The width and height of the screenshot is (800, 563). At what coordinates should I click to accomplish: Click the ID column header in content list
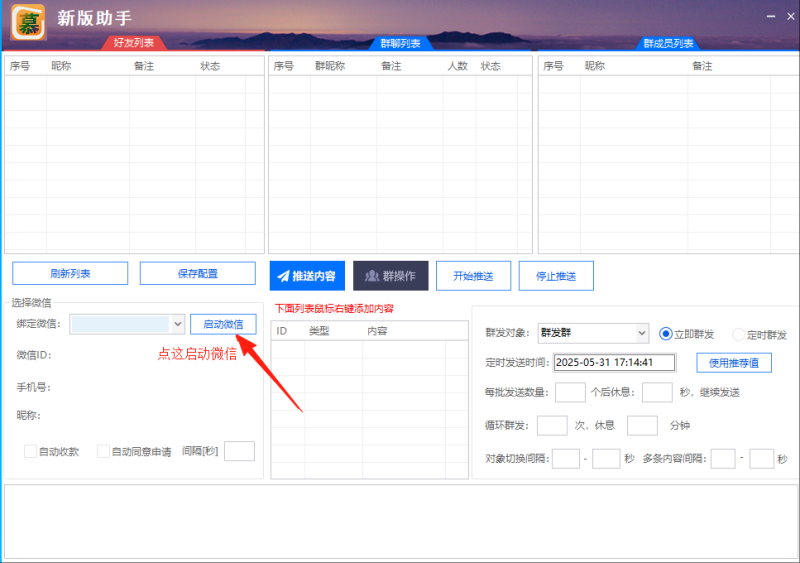(x=282, y=331)
